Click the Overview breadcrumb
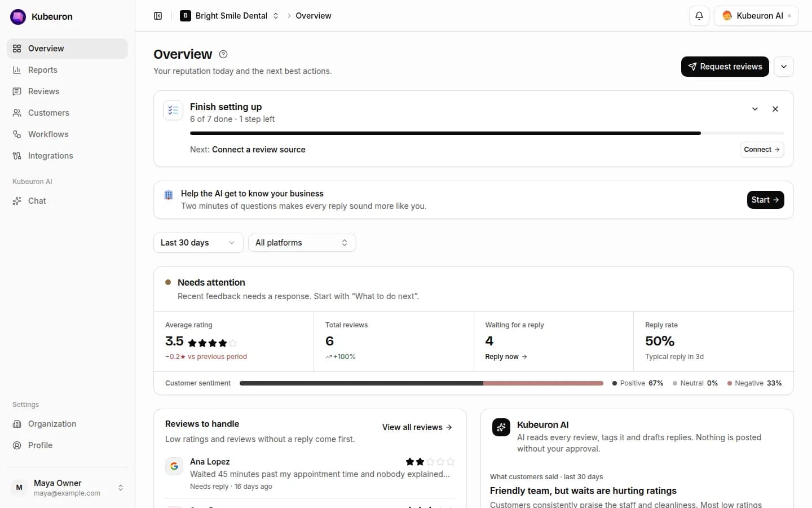Image resolution: width=812 pixels, height=508 pixels. (x=314, y=16)
